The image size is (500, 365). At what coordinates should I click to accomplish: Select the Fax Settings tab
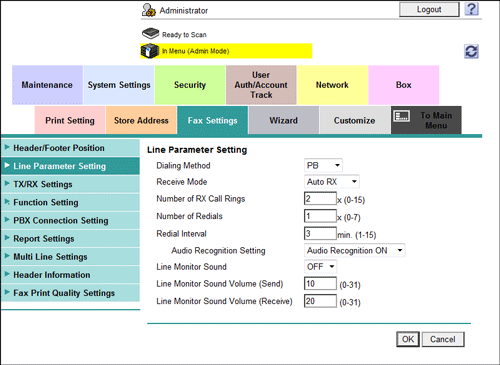click(x=213, y=120)
